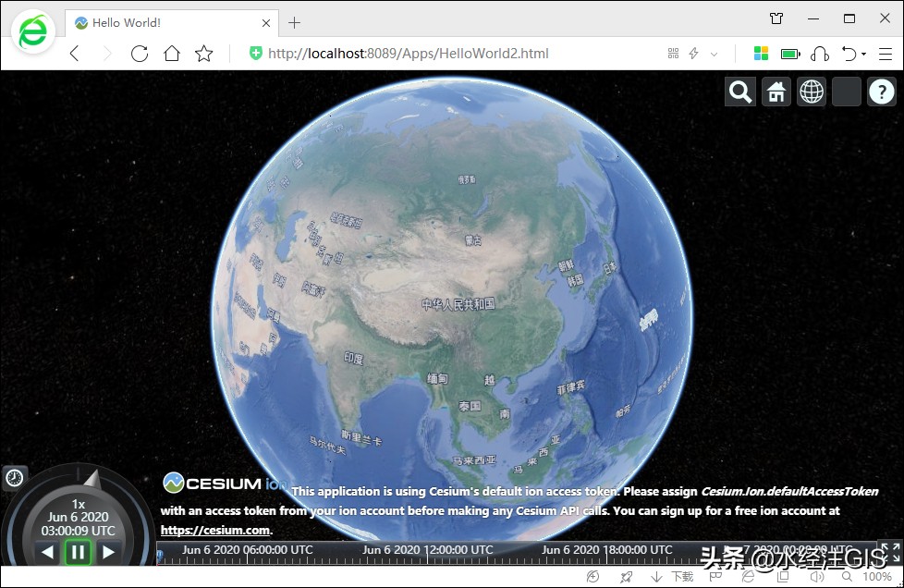
Task: Open the Cesium geocoder search button
Action: click(x=740, y=92)
